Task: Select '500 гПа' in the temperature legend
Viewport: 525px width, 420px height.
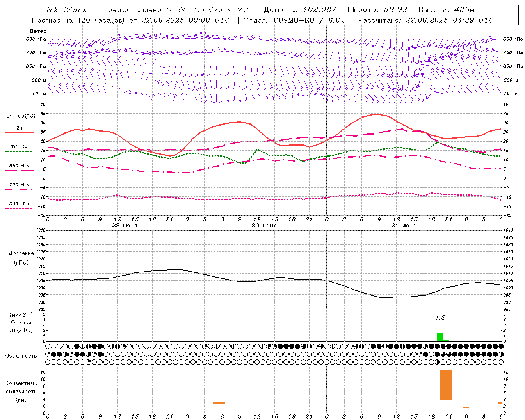Action: pyautogui.click(x=19, y=204)
